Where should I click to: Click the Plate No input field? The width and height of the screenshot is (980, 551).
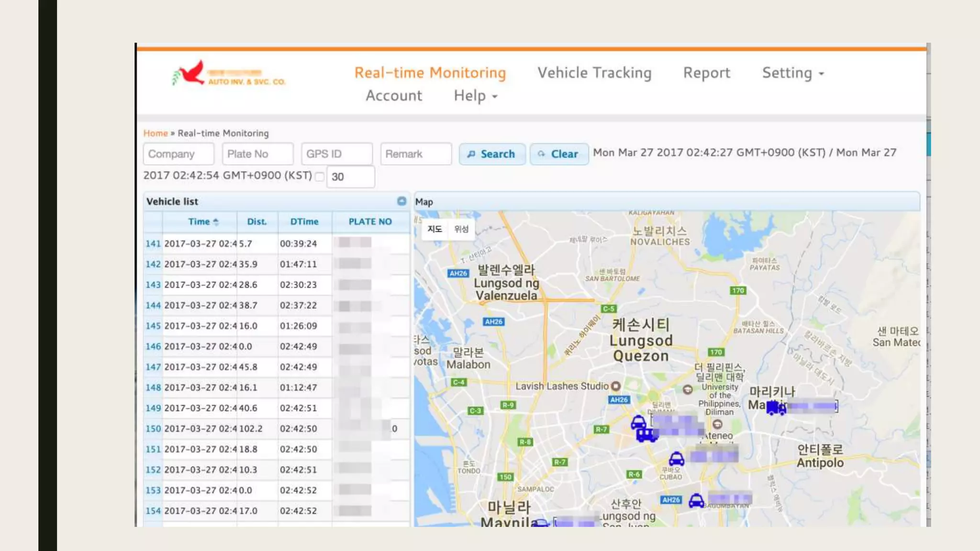[257, 154]
